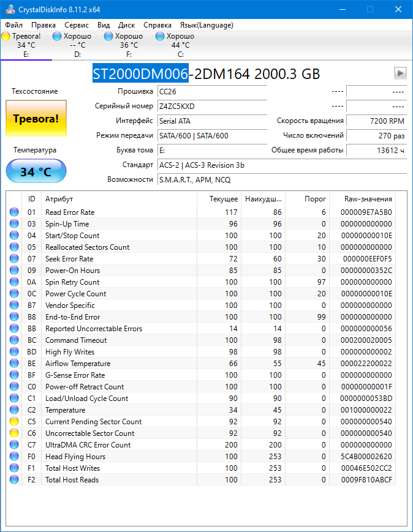Click the blue status icon of Spin-Up Time

[14, 223]
